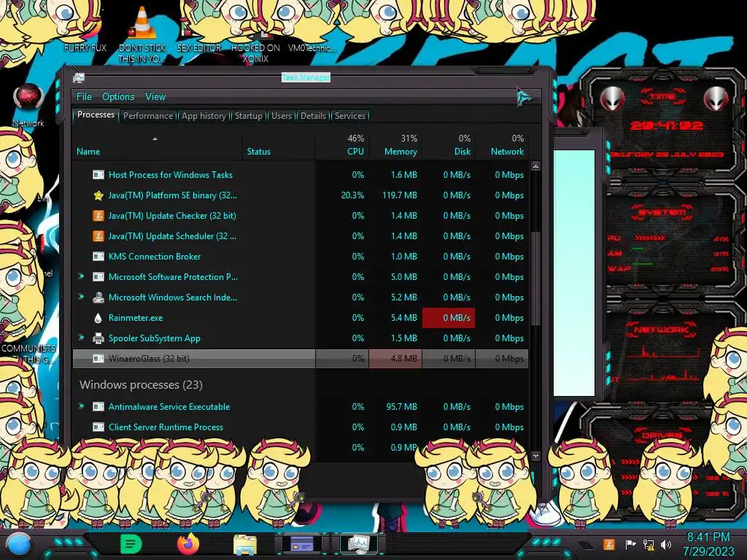Click the 95.7 MB Antimalware memory cell
Viewport: 747px width, 560px height.
coord(402,407)
